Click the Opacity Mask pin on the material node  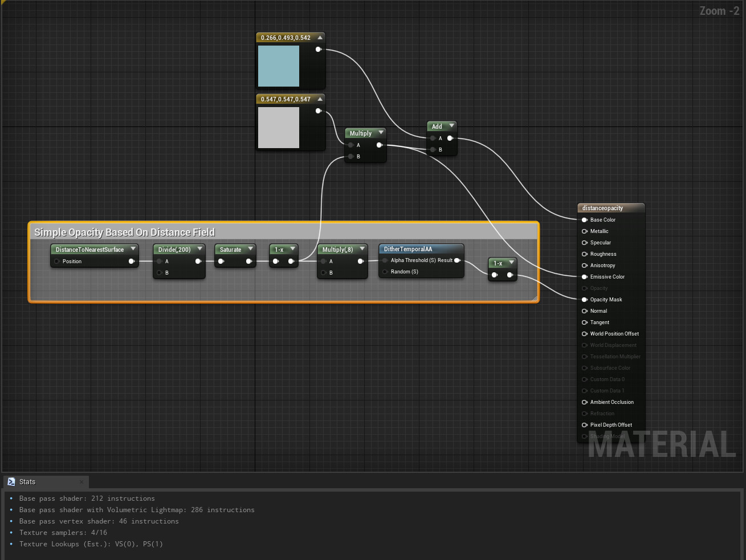click(585, 299)
